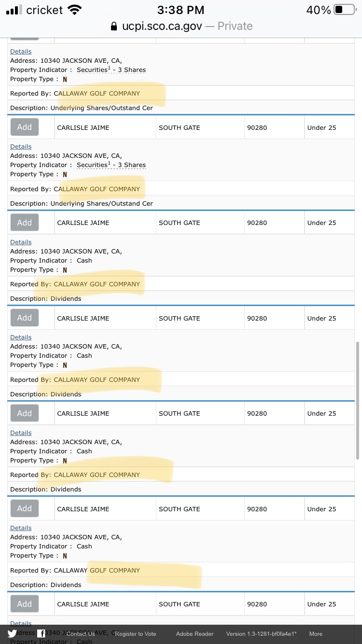
Task: Tap the 40% battery percentage
Action: click(x=319, y=10)
